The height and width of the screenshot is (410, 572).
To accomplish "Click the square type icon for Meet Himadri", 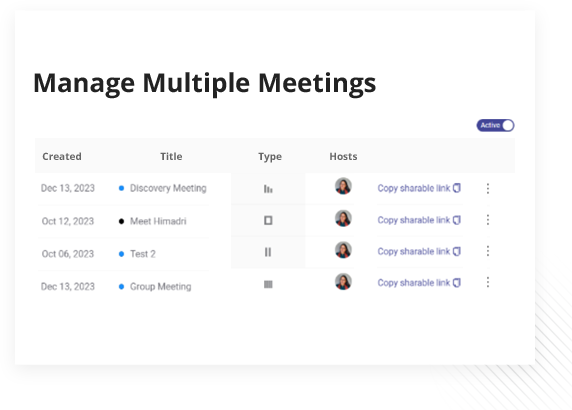I will 268,220.
